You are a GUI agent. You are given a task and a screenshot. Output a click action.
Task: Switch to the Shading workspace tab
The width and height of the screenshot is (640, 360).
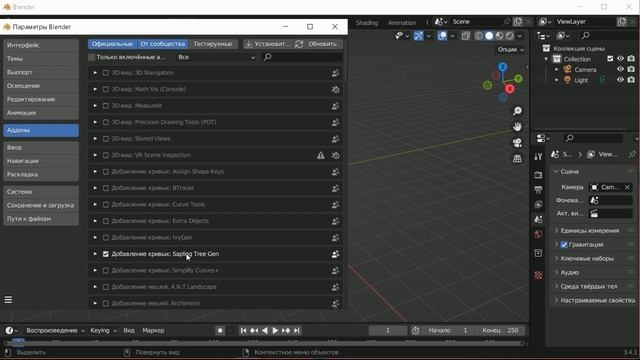pos(367,23)
